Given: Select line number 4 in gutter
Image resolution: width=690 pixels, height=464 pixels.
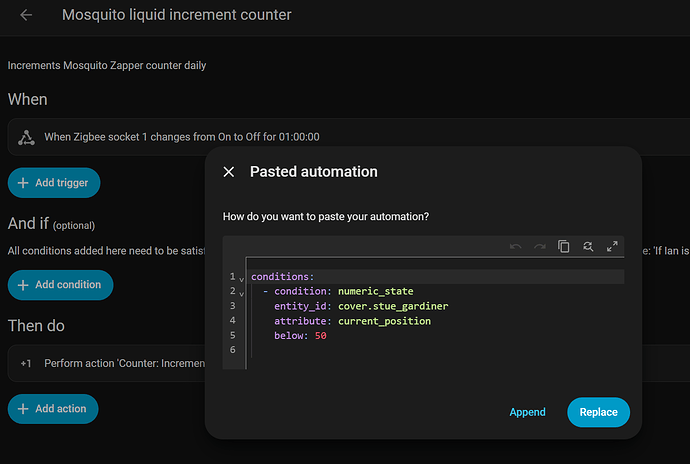Looking at the screenshot, I should [232, 320].
